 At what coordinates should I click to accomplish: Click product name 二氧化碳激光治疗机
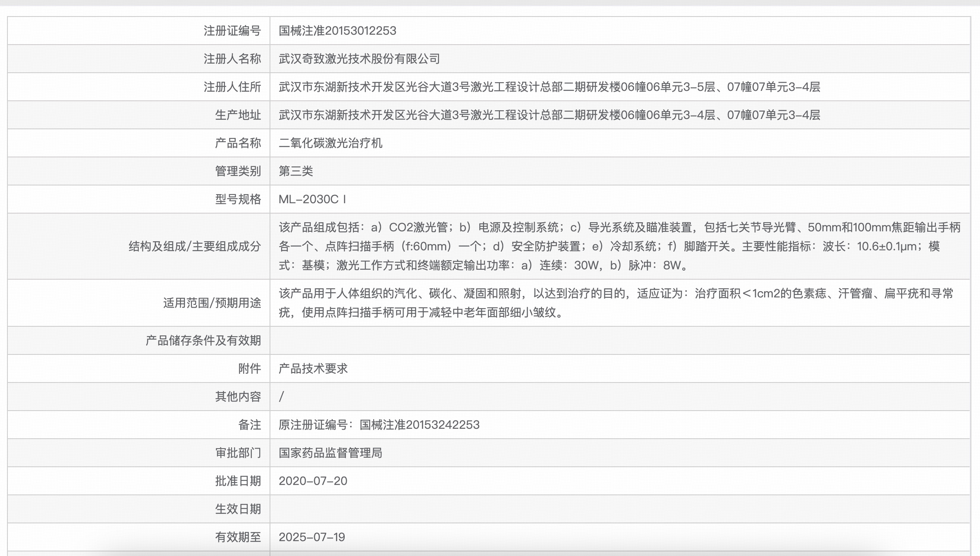[328, 143]
